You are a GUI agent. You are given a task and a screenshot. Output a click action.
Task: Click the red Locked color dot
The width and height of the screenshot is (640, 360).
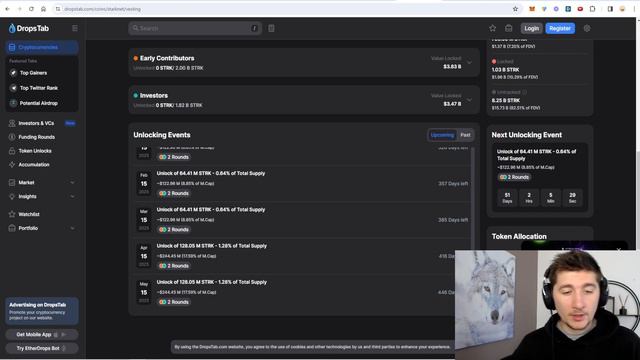494,61
